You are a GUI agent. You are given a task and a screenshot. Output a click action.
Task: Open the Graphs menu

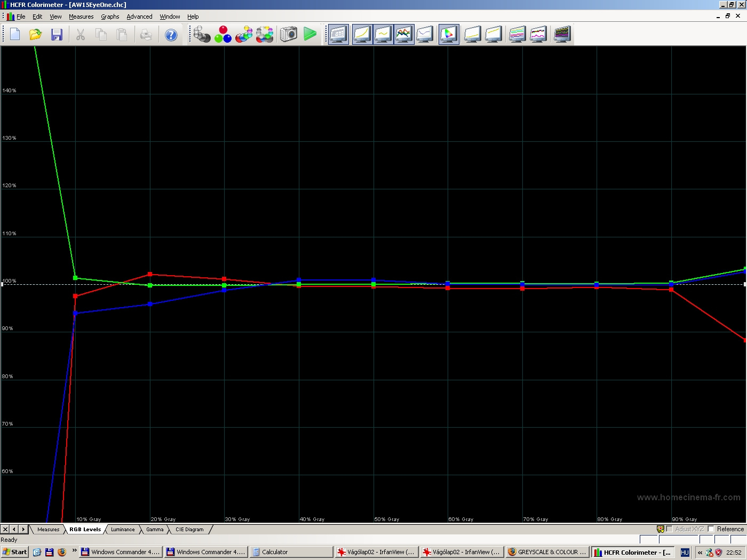pyautogui.click(x=110, y=17)
